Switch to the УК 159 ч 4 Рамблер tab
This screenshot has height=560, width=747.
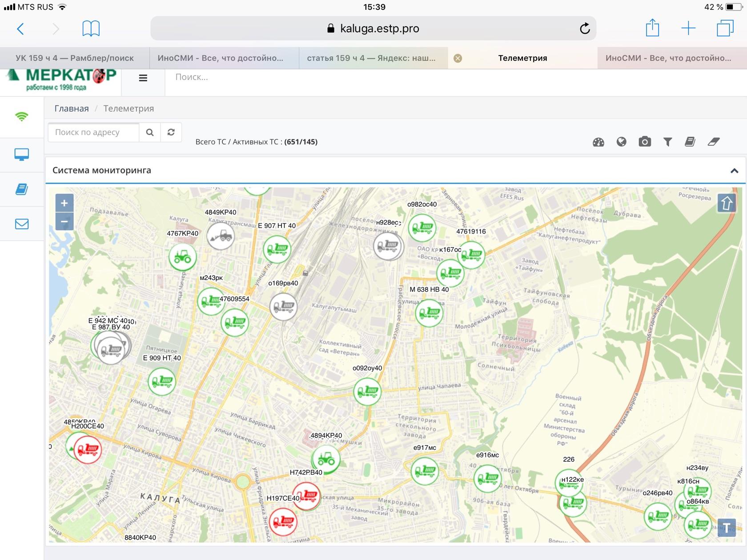click(x=74, y=58)
